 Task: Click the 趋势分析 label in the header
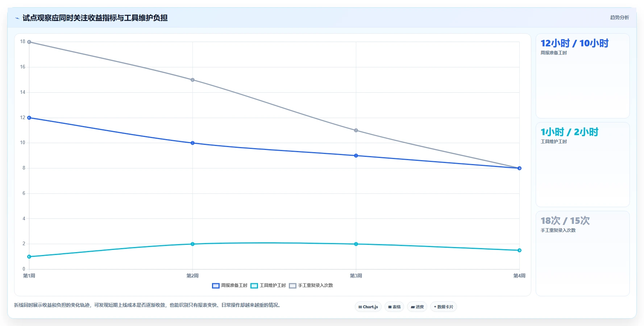pos(619,17)
